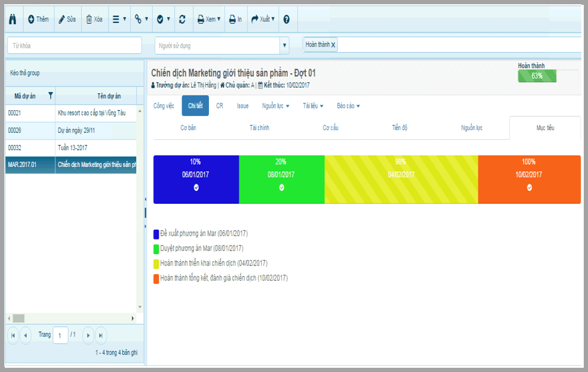Screen dimensions: 588x372
Task: Switch to the Tài chính sub-tab
Action: pos(260,128)
